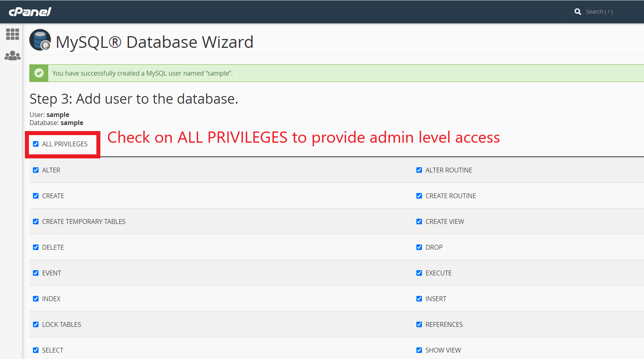Screen dimensions: 644x359
Task: Click the MySQL® Database Wizard page title
Action: click(x=155, y=42)
